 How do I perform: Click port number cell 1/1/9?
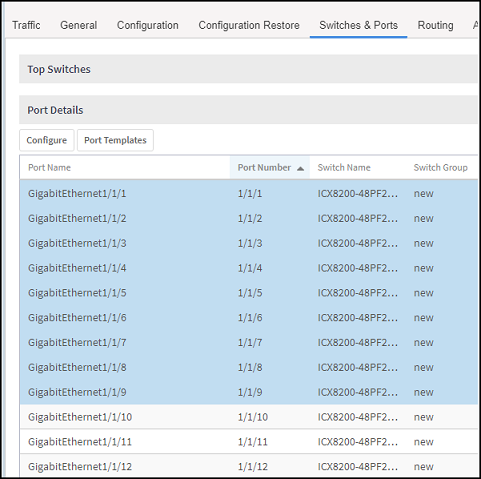pos(250,392)
